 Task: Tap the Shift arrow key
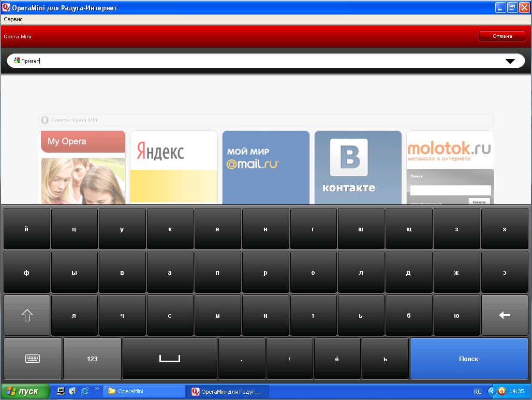(27, 315)
